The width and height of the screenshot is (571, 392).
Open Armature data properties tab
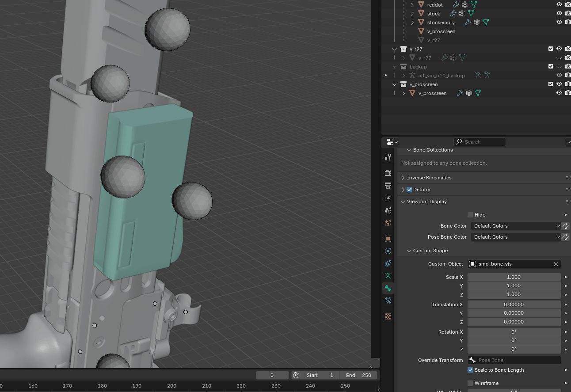(388, 276)
